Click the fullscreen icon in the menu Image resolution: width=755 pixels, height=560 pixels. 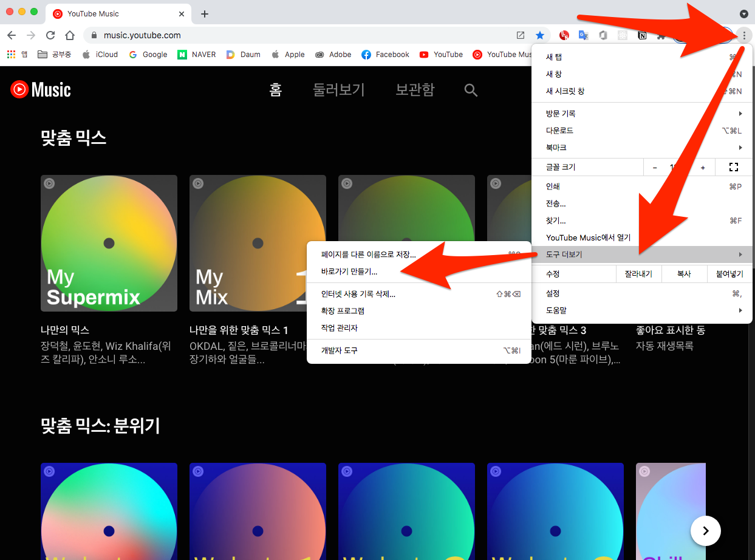click(733, 167)
